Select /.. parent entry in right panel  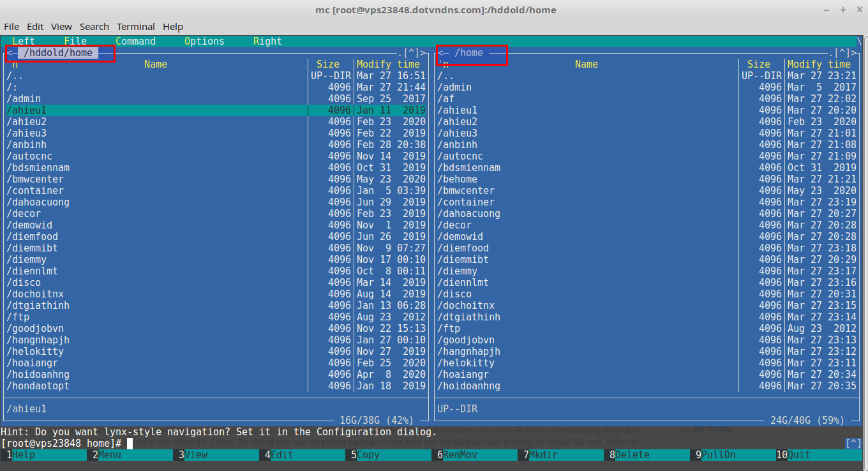coord(647,75)
